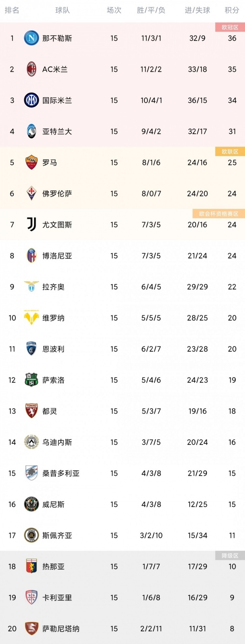The width and height of the screenshot is (245, 644).
Task: Click the Napoli club logo
Action: click(31, 38)
